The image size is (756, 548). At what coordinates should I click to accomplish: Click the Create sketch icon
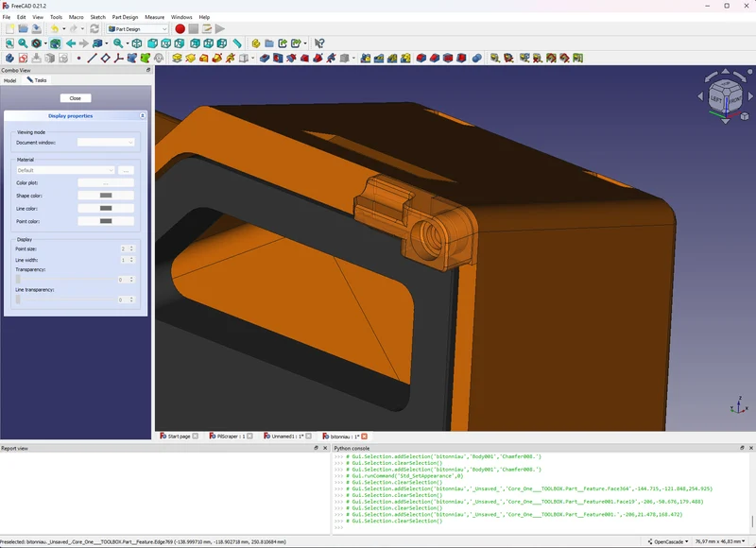point(23,59)
